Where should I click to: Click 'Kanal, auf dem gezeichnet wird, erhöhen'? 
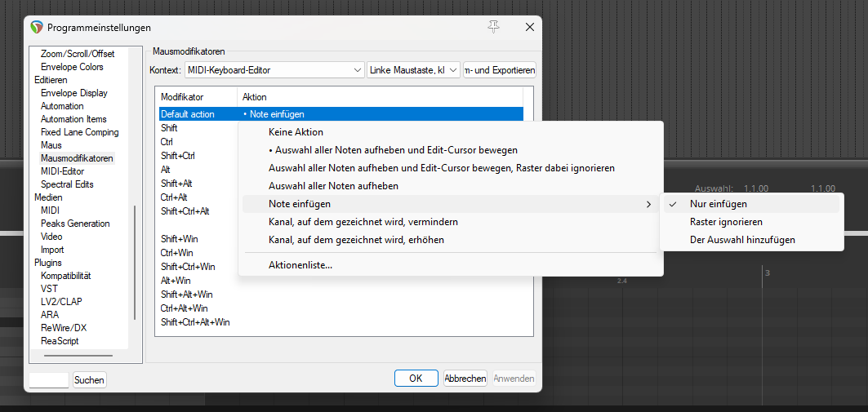point(356,240)
